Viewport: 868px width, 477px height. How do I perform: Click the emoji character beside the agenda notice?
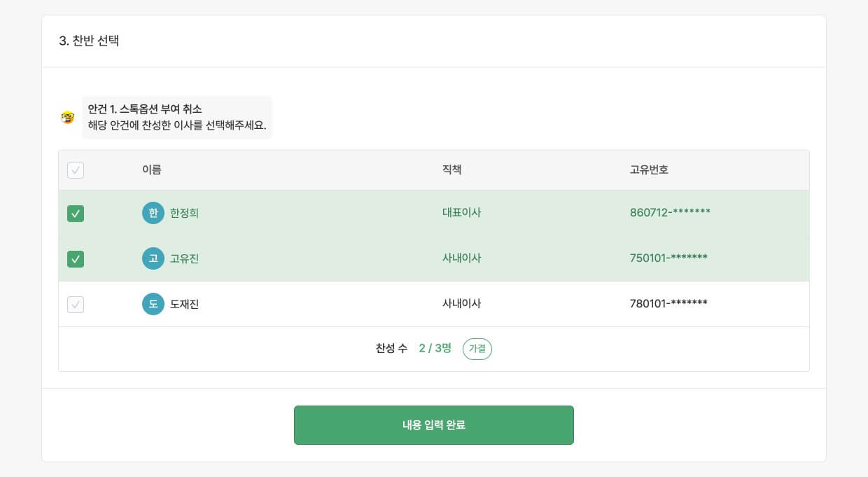[x=66, y=117]
